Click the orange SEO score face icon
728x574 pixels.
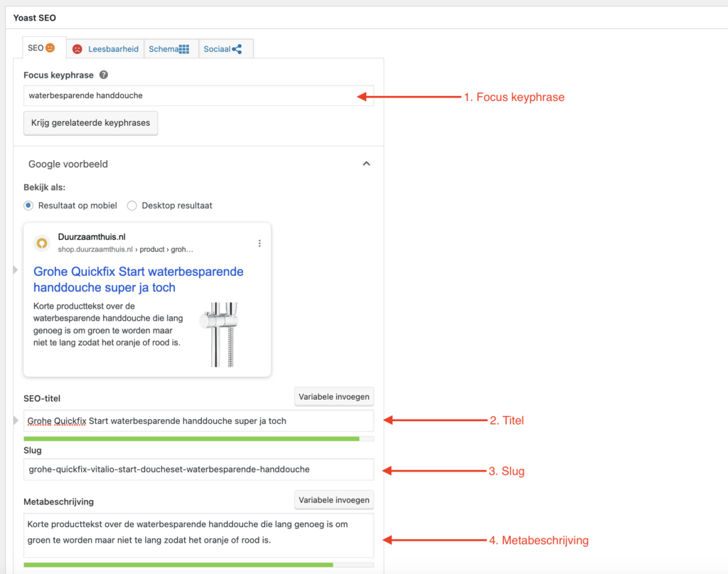(50, 48)
